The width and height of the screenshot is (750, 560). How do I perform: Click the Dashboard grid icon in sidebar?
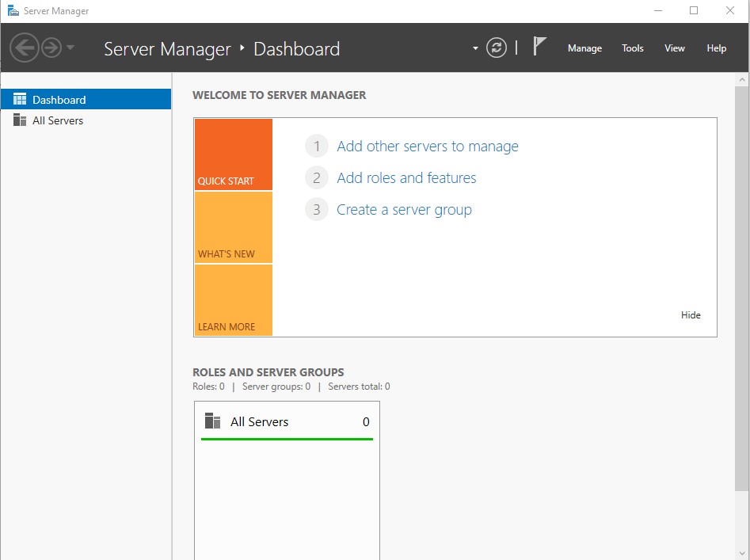20,99
